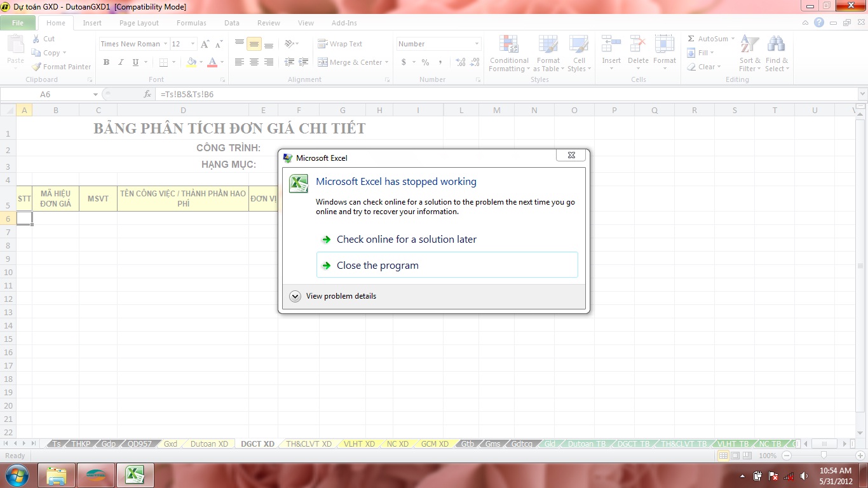Open the Number format dropdown
The height and width of the screenshot is (488, 868).
click(x=477, y=44)
